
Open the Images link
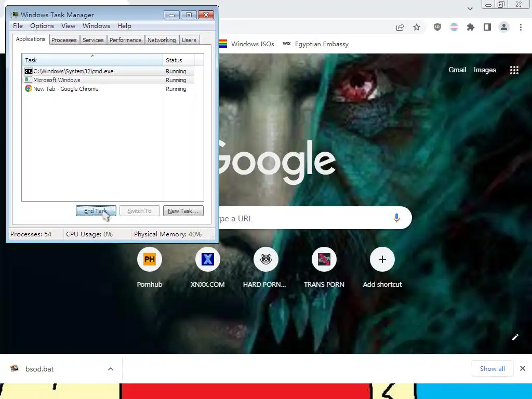click(x=485, y=70)
